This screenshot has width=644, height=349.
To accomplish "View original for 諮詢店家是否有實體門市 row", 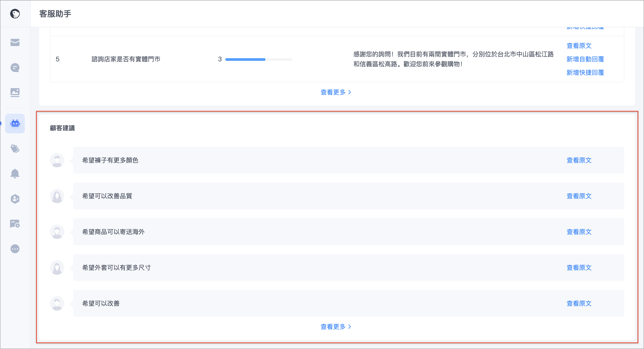I will coord(579,46).
